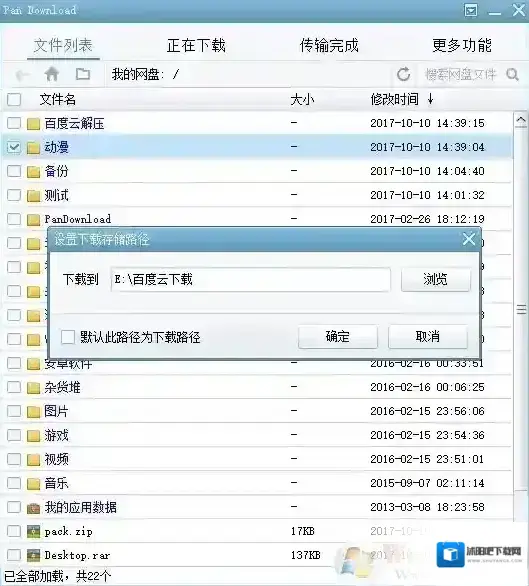529x586 pixels.
Task: Click the 游戏 folder icon
Action: (33, 435)
